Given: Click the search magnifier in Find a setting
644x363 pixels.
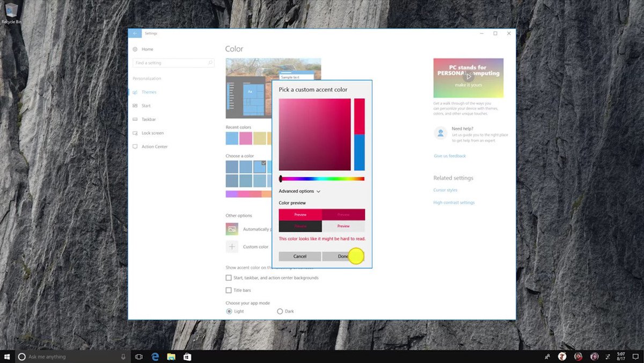Looking at the screenshot, I should click(x=210, y=63).
